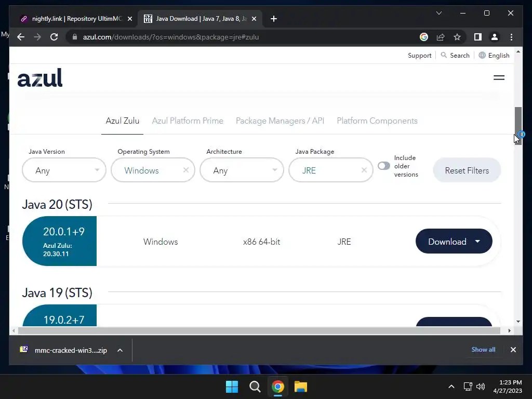The image size is (532, 399).
Task: View site information lock icon
Action: click(75, 37)
